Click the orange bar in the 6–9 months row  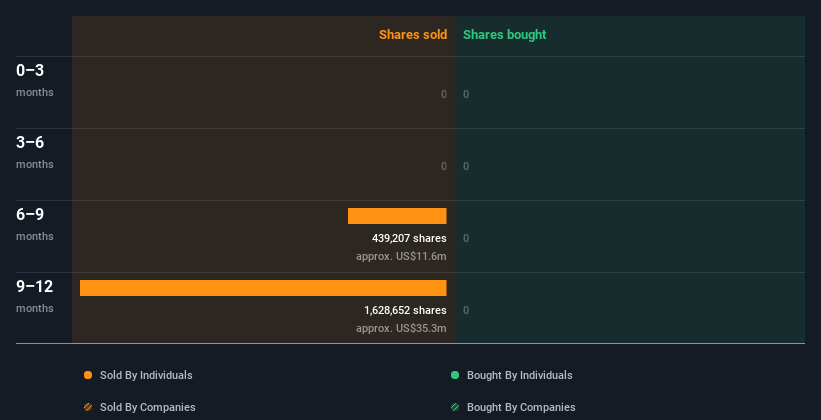point(397,216)
